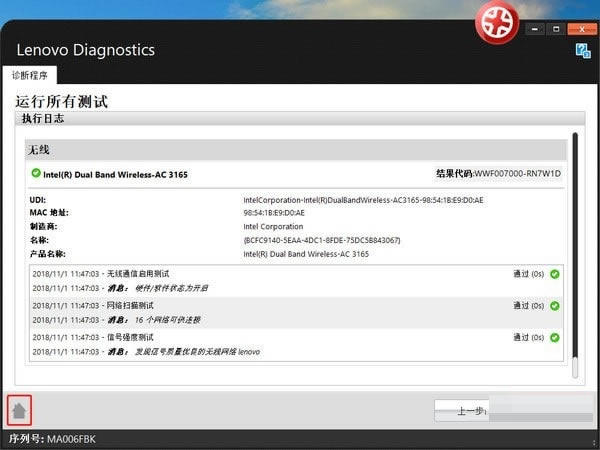Open the help icon below window controls
Image resolution: width=600 pixels, height=450 pixels.
583,50
